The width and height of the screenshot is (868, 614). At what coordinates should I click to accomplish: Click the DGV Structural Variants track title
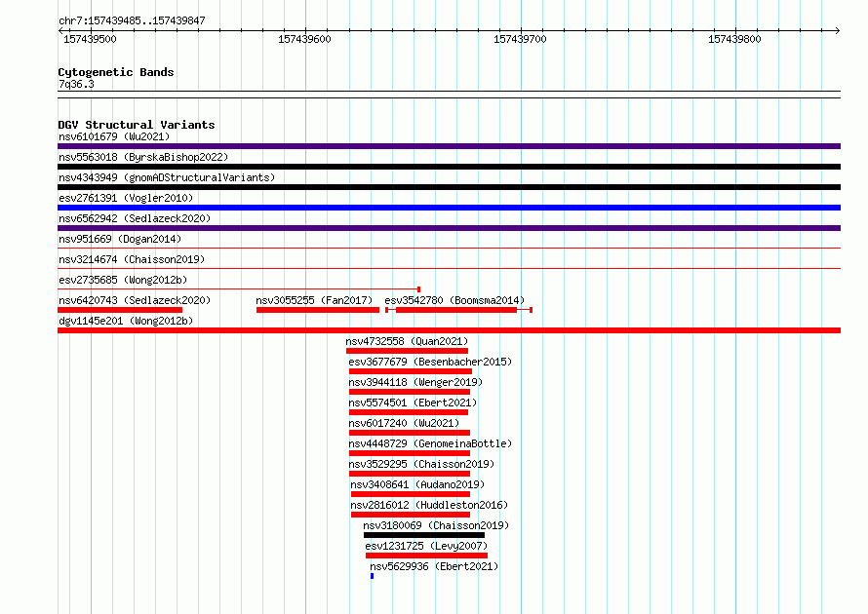(137, 125)
